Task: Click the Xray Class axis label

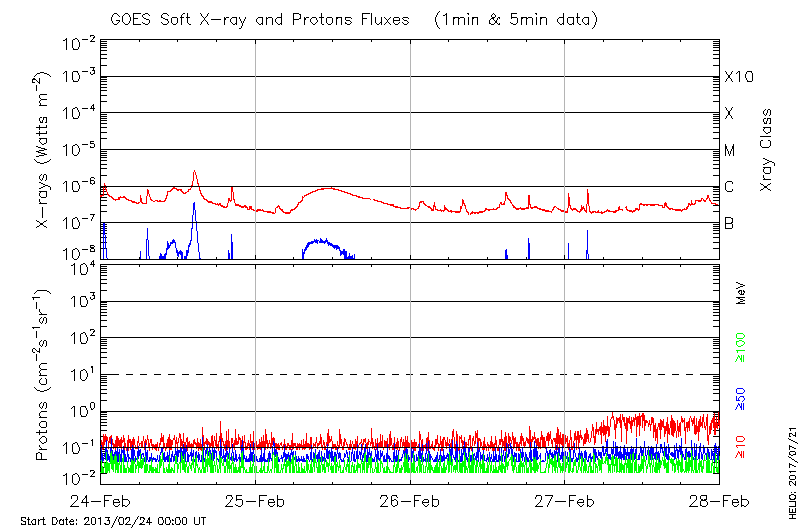Action: click(767, 150)
